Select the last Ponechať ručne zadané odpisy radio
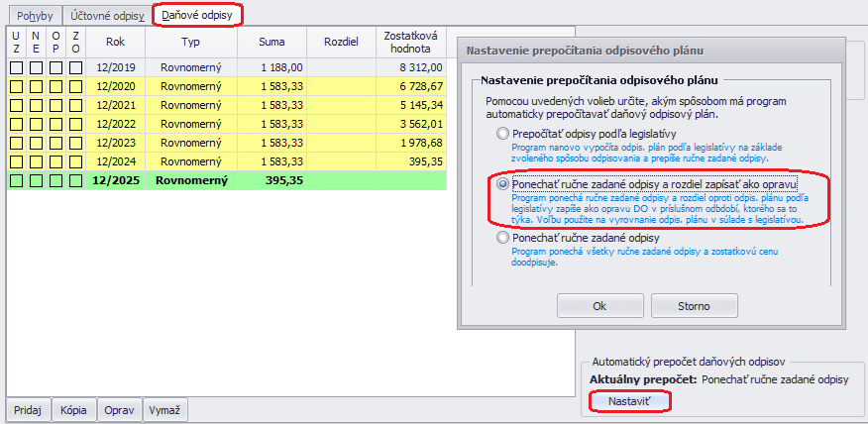Viewport: 868px width, 424px height. 503,239
